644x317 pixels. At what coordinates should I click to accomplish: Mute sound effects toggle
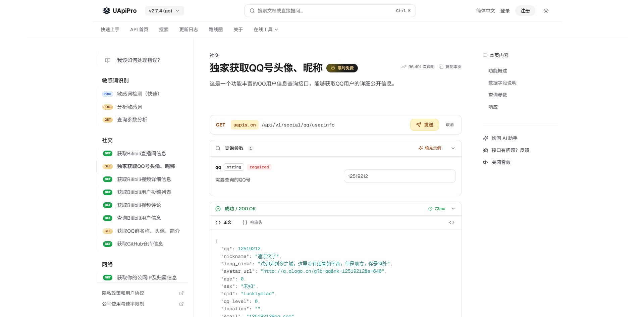point(486,162)
